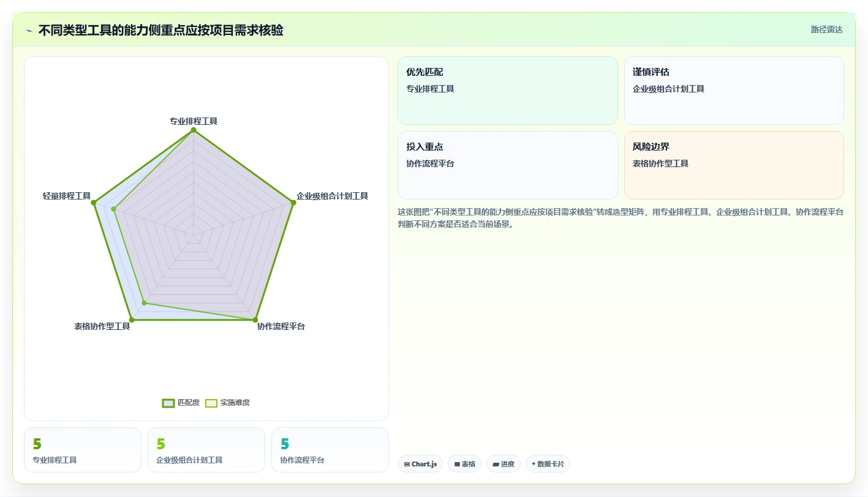Click the 表格 tag chip
The height and width of the screenshot is (497, 868).
click(465, 464)
